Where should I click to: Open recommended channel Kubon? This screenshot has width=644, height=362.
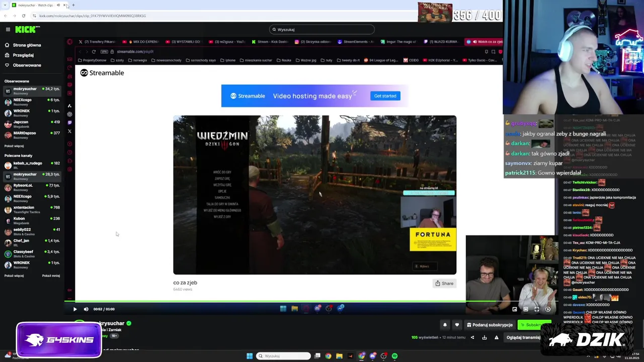pyautogui.click(x=31, y=220)
